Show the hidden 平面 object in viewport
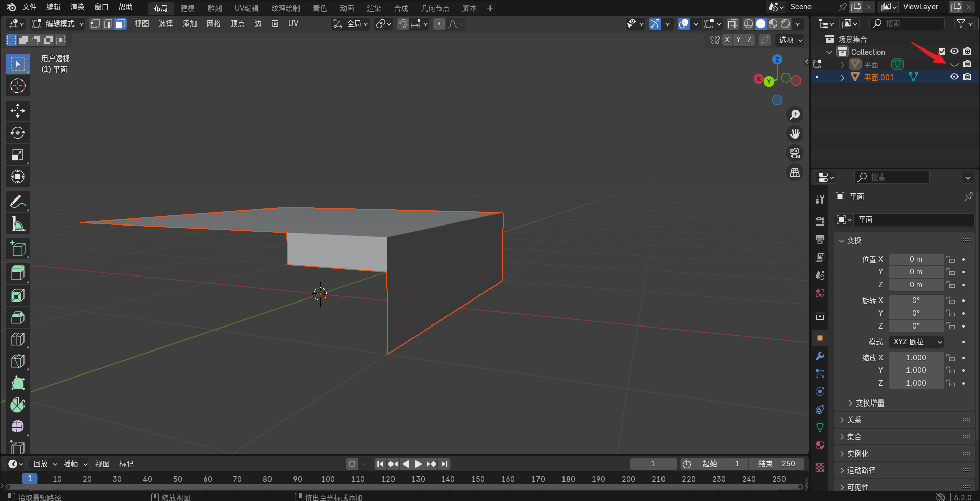This screenshot has height=501, width=980. tap(954, 64)
